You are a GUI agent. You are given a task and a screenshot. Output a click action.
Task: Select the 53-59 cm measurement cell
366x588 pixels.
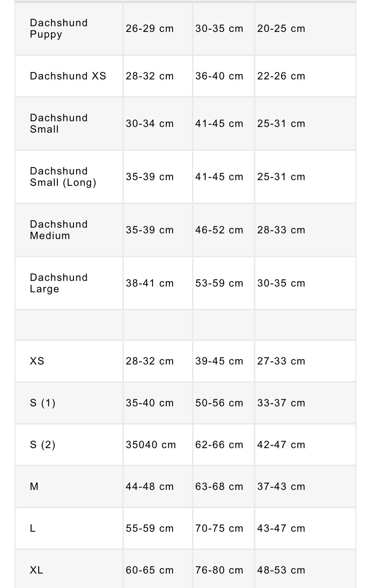tap(219, 283)
